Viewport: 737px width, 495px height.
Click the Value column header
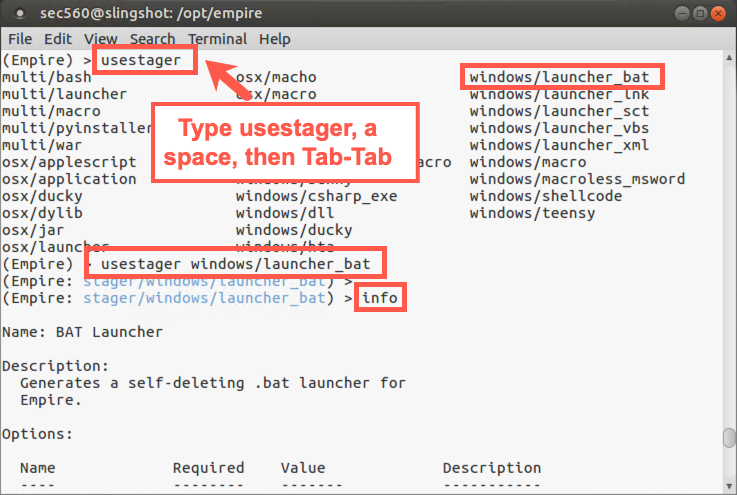pos(303,468)
